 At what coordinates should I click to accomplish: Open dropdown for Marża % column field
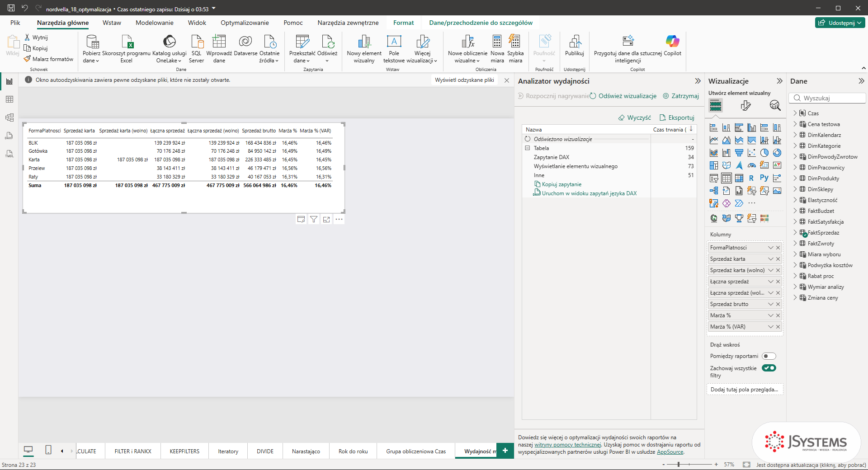coord(771,315)
